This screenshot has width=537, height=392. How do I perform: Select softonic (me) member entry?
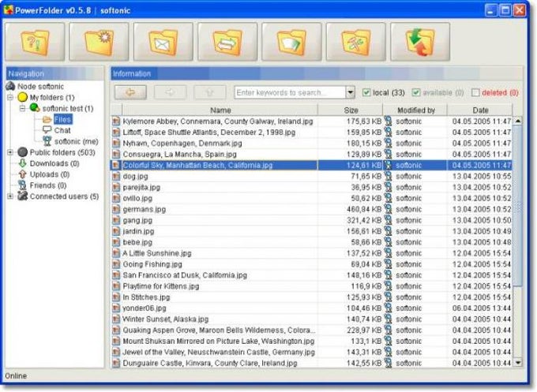coord(77,141)
